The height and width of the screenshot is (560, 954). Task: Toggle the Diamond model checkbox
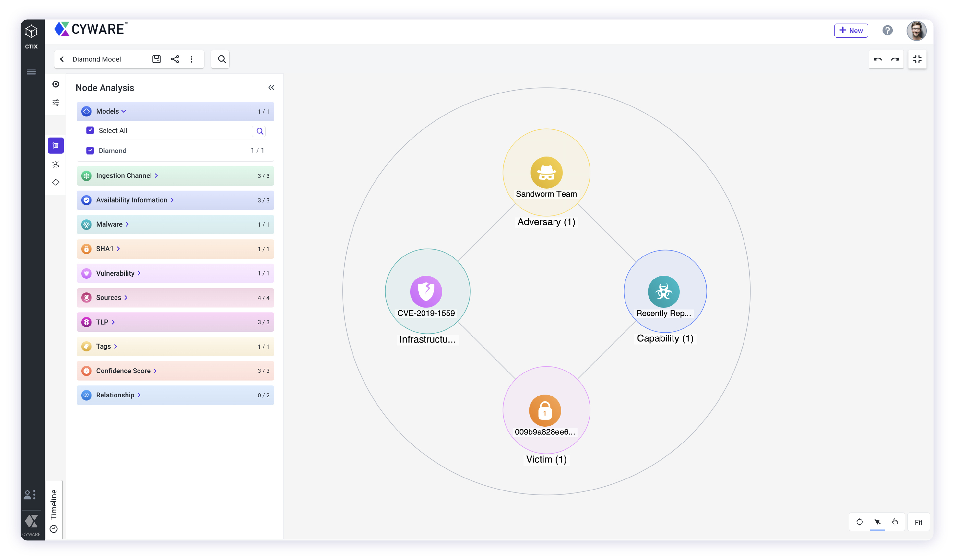click(90, 151)
